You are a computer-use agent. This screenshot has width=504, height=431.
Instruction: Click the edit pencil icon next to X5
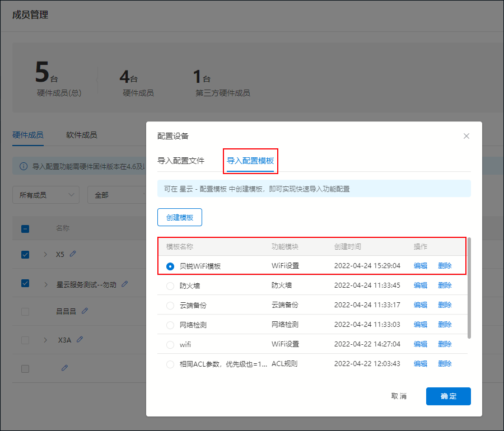[73, 254]
